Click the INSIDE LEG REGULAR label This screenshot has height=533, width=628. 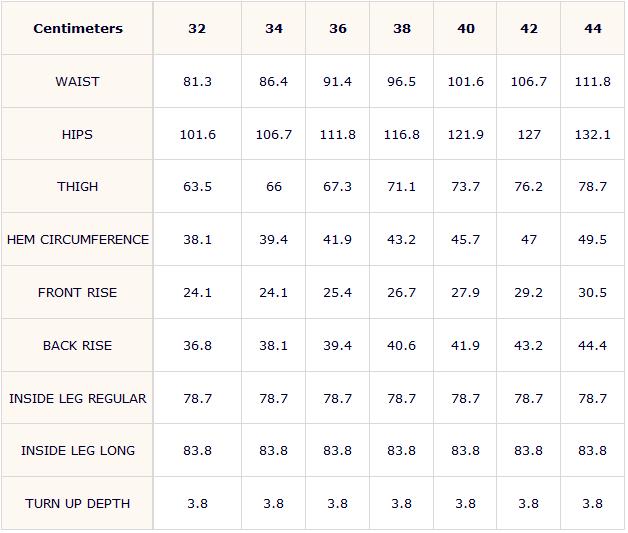point(78,399)
